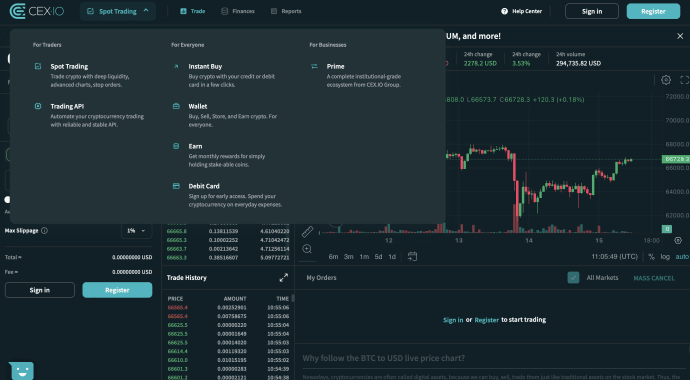Screen dimensions: 690x380
Task: Open the go-to-date calendar icon
Action: pos(412,257)
